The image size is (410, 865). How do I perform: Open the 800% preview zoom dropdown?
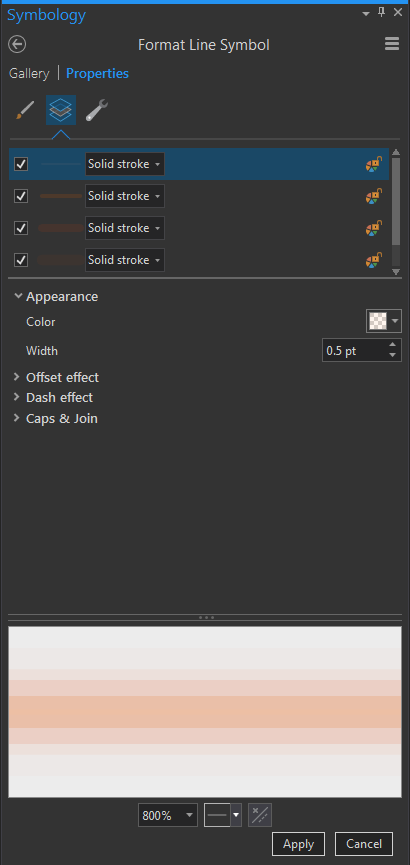click(168, 815)
